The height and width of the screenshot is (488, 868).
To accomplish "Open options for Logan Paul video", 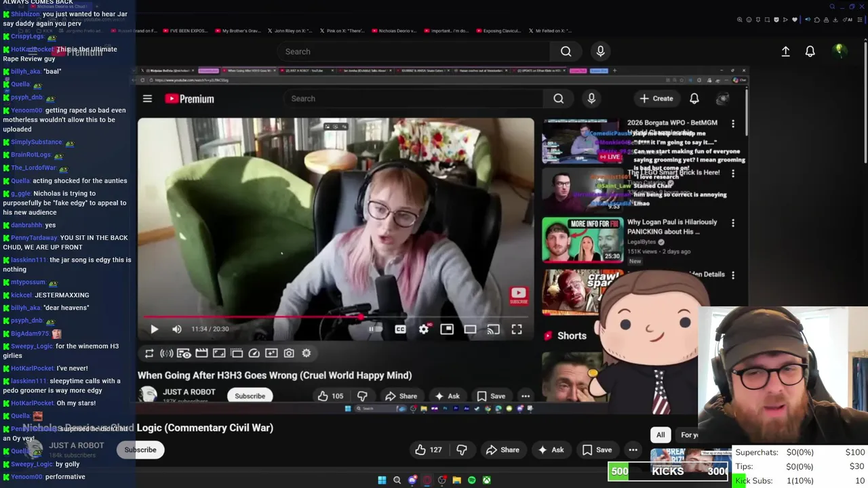I will tap(733, 223).
